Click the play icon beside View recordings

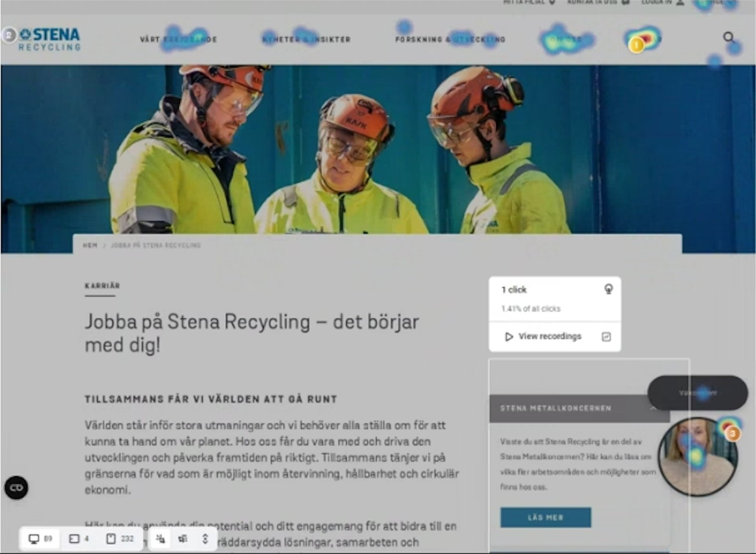pyautogui.click(x=508, y=337)
